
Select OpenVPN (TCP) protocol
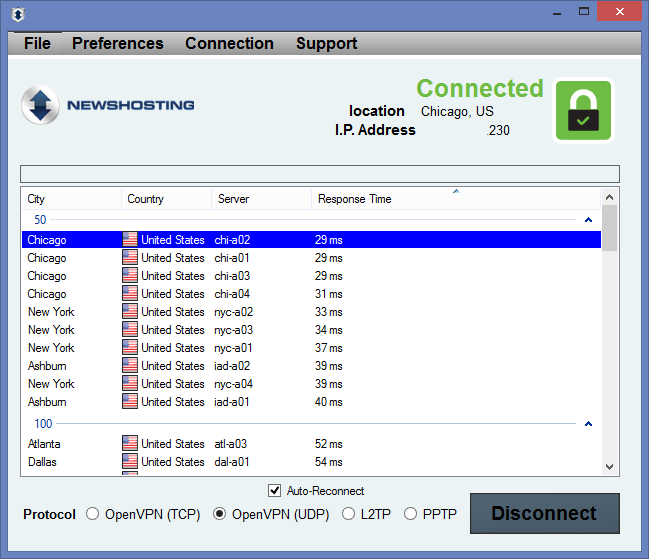click(x=93, y=514)
